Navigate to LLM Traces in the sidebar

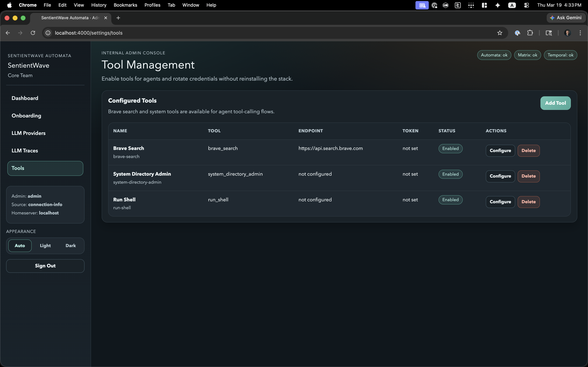[24, 150]
